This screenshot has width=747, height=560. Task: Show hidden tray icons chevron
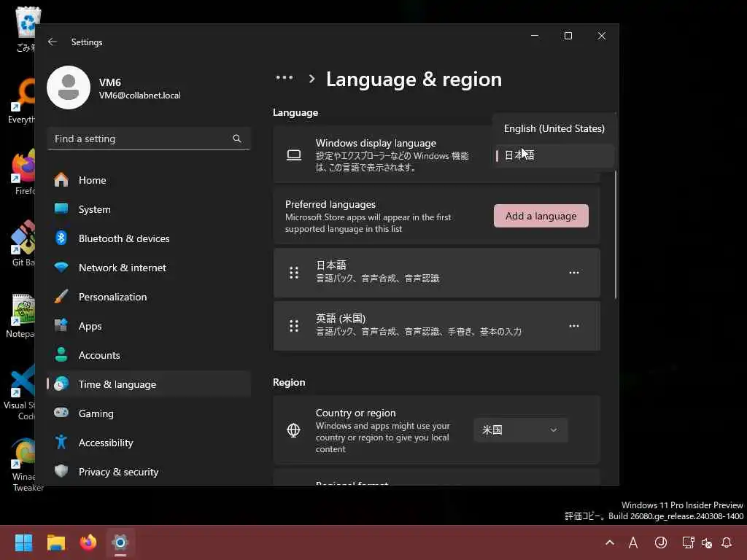pyautogui.click(x=609, y=542)
